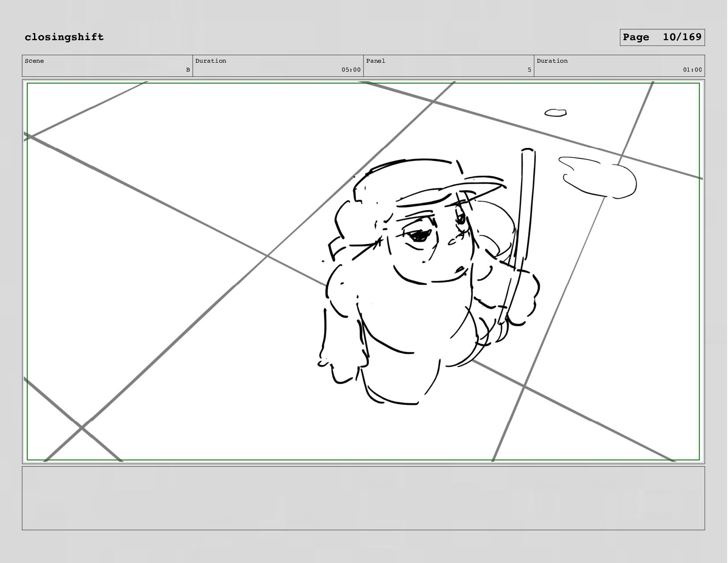Select the panel number '5'
Image resolution: width=728 pixels, height=563 pixels.
[x=529, y=70]
